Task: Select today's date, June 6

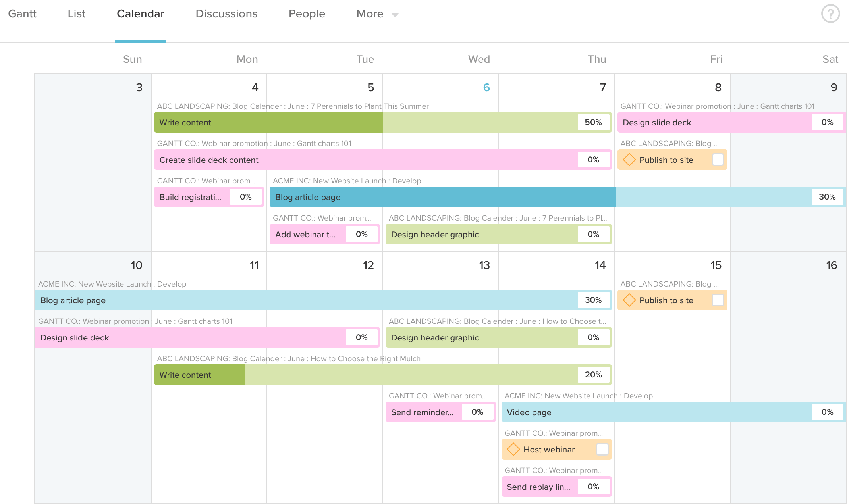Action: 486,87
